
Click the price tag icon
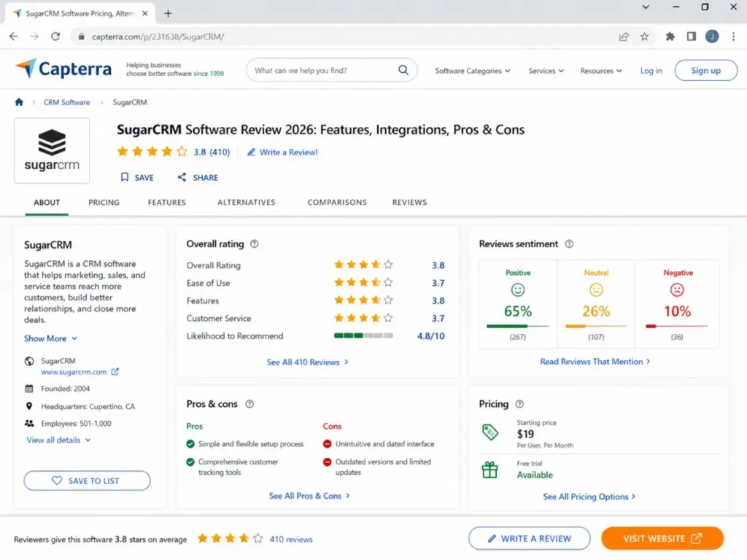point(489,432)
